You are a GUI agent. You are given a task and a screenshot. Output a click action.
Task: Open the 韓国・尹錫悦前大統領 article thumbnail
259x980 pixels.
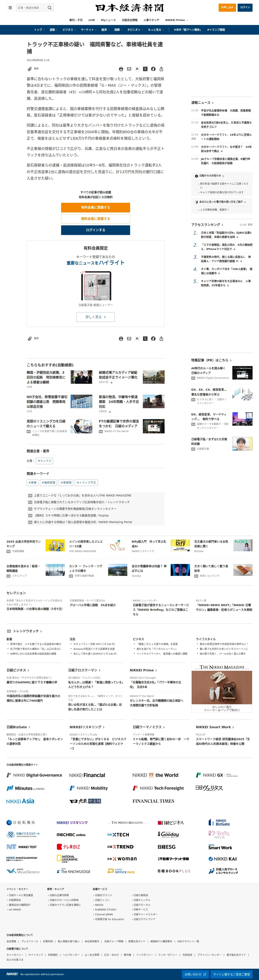81,377
